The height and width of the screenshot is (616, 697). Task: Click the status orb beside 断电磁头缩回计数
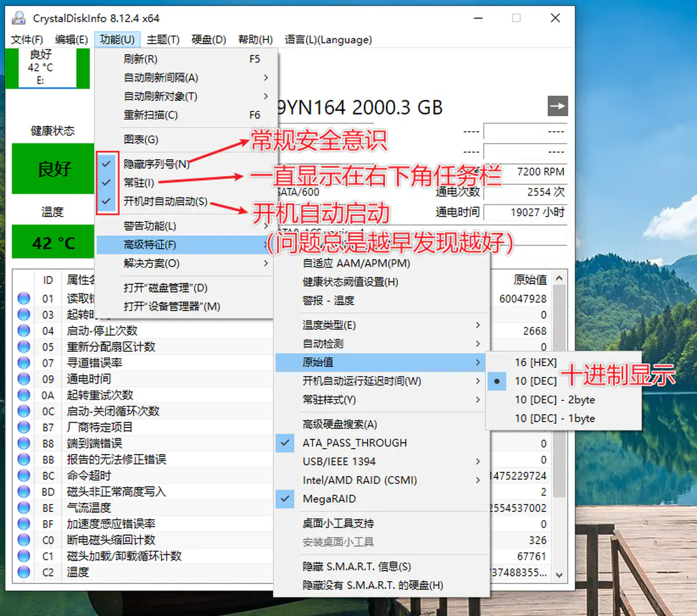click(x=24, y=540)
